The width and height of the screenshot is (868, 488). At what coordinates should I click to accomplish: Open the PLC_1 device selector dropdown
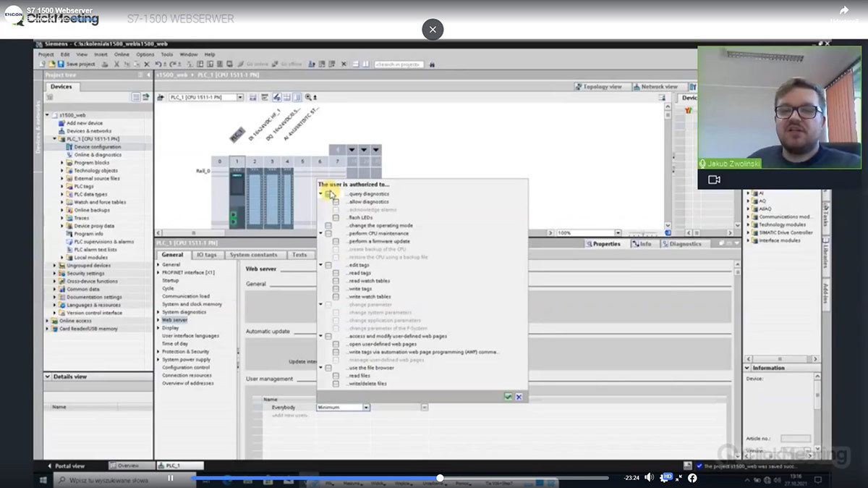[240, 97]
